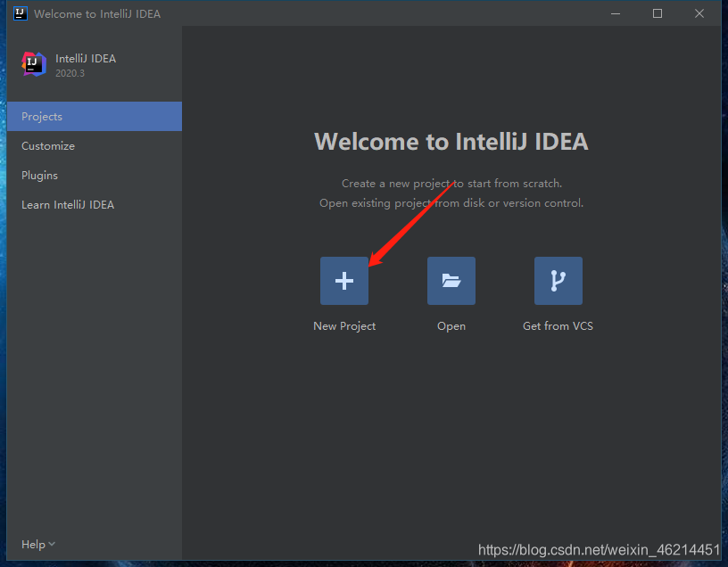The image size is (728, 567).
Task: Expand the Help dropdown menu
Action: [38, 544]
